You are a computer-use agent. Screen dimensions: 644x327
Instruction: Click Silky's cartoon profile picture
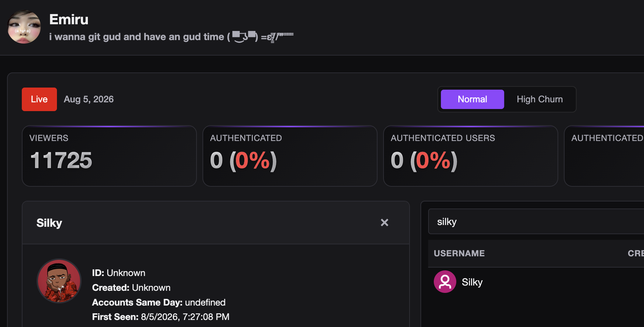coord(59,281)
